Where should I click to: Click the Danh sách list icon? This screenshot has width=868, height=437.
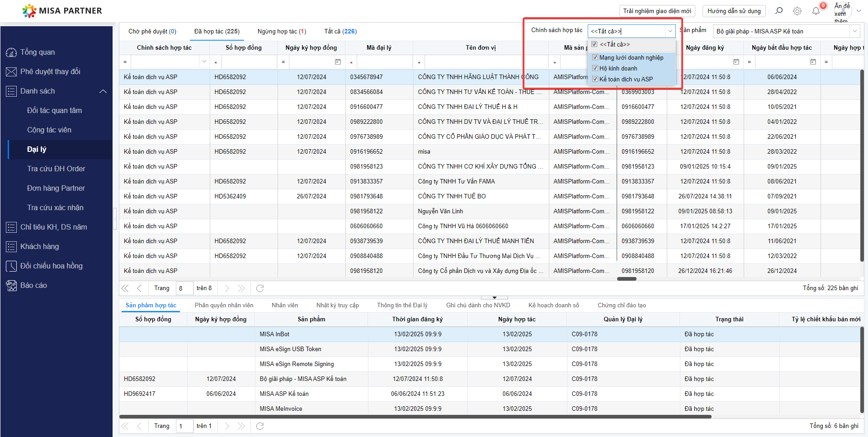11,91
